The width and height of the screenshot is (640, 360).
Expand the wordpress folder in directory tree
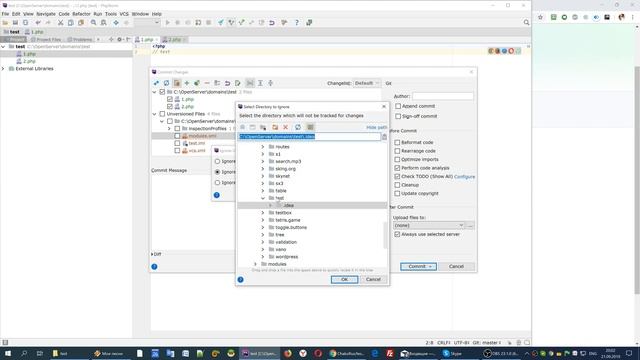tap(263, 257)
